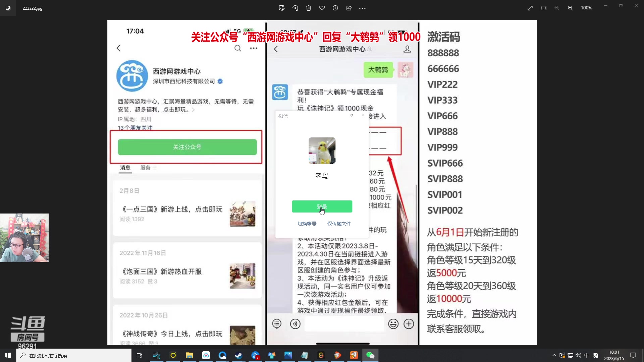The height and width of the screenshot is (362, 644).
Task: Edit the image in Photos toolbar
Action: [x=282, y=8]
